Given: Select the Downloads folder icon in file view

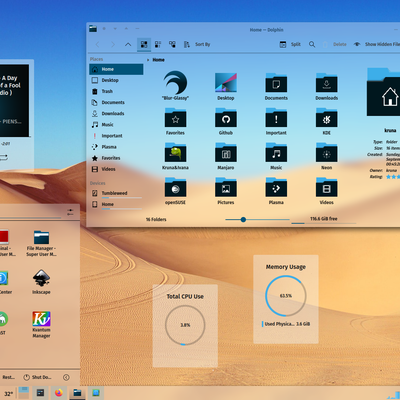Looking at the screenshot, I should (x=327, y=83).
